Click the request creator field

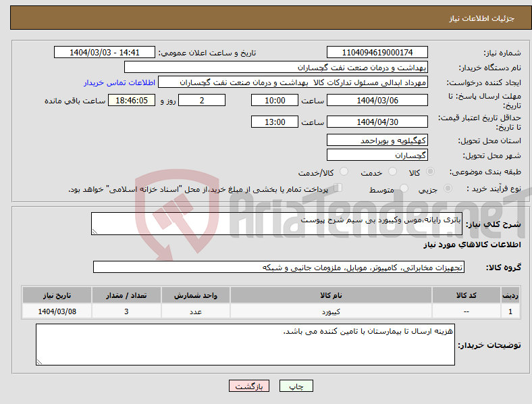pos(293,82)
